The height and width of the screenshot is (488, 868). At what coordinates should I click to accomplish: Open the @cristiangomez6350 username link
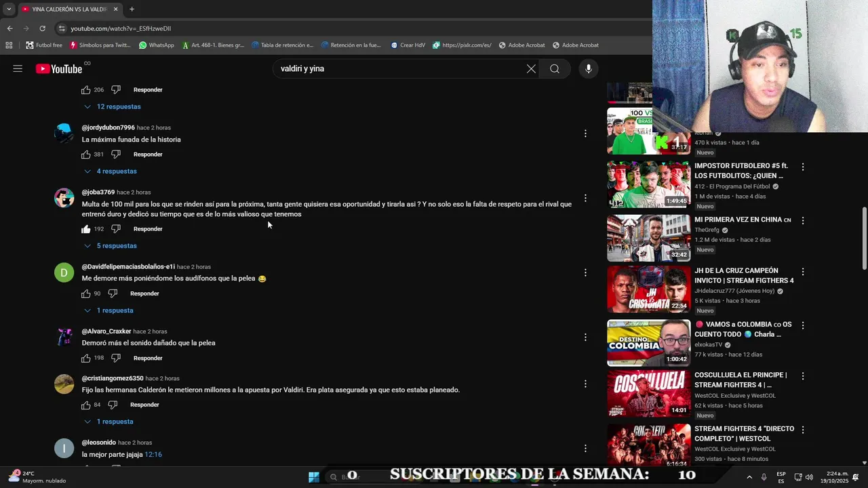(x=113, y=378)
